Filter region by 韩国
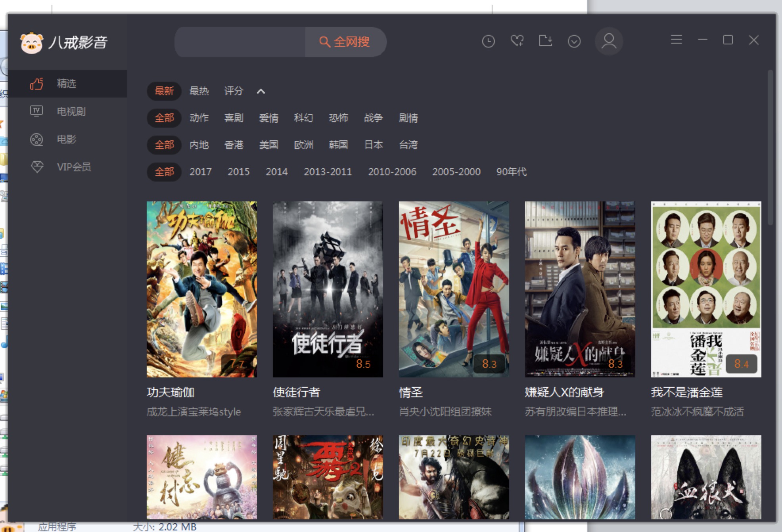 pyautogui.click(x=339, y=145)
